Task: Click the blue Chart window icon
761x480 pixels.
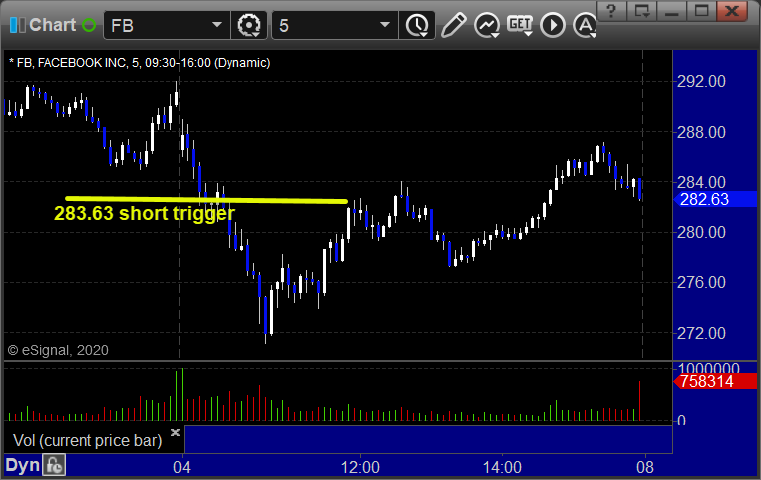Action: coord(17,25)
